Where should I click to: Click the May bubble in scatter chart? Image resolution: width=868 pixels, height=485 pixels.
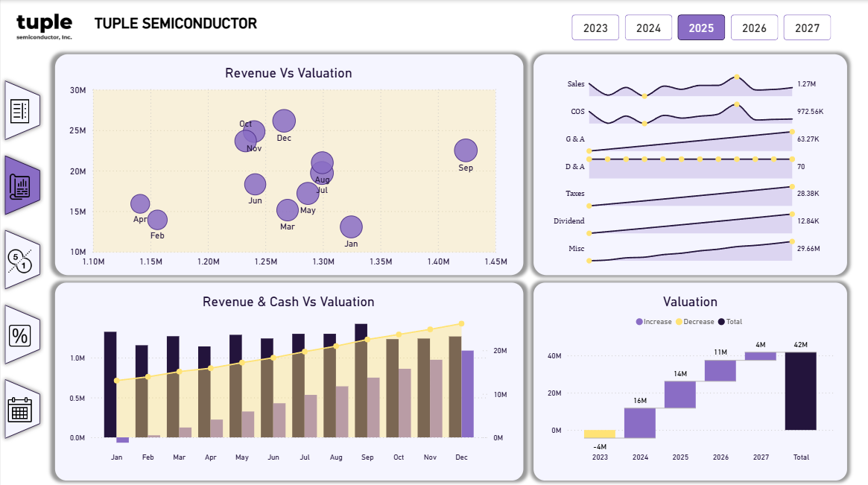click(308, 194)
